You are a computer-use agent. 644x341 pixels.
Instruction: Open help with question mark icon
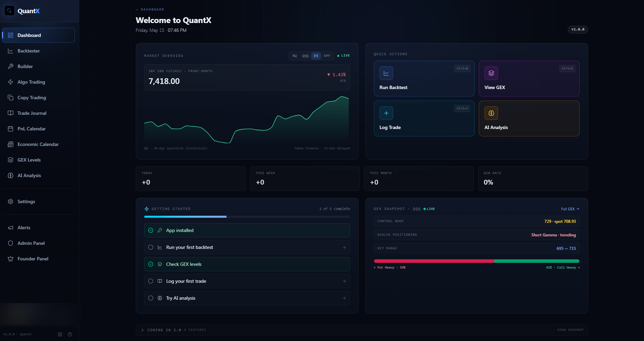click(70, 334)
